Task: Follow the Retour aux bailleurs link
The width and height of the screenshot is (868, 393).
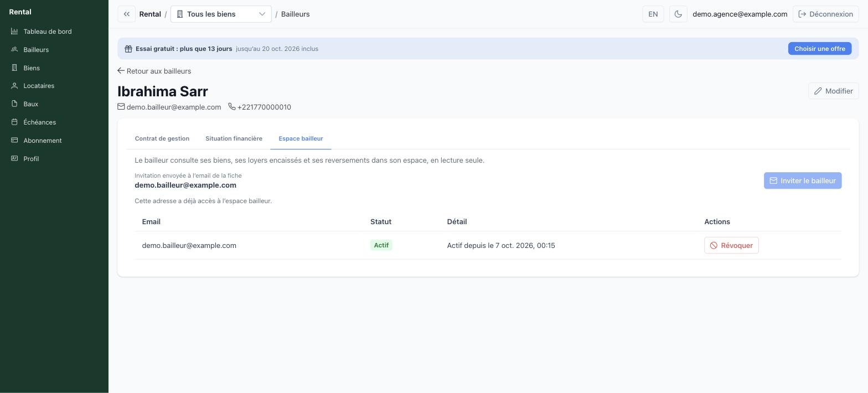Action: pos(154,71)
